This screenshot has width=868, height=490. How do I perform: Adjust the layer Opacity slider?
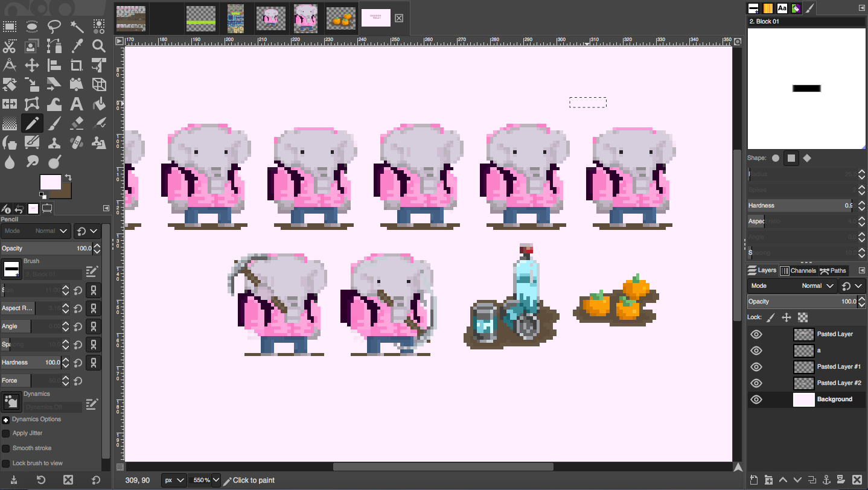coord(802,302)
